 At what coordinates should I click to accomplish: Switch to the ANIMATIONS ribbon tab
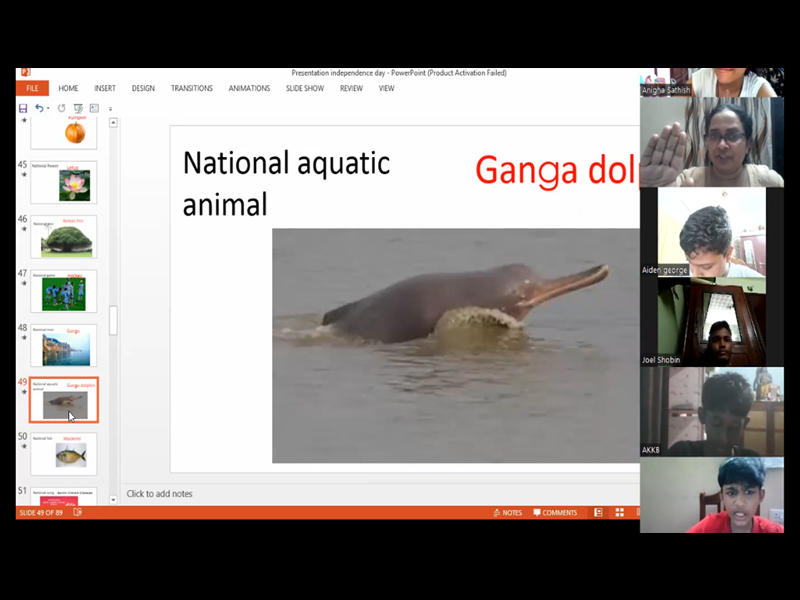pyautogui.click(x=249, y=88)
